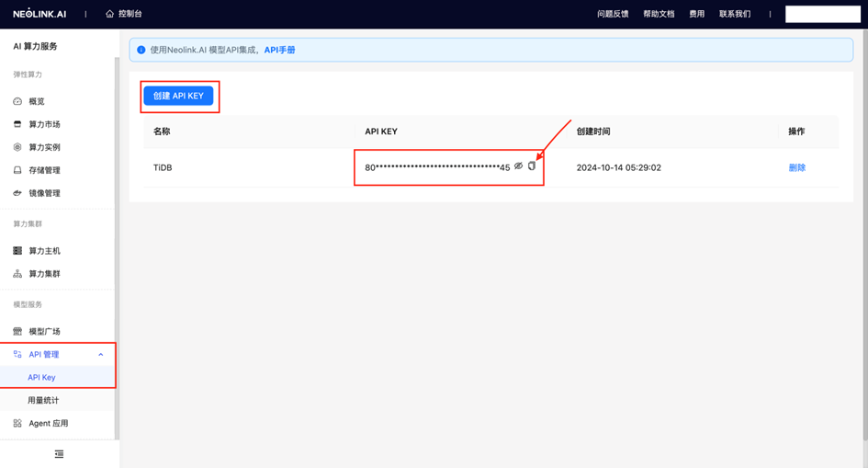
Task: Click the 操作 column header
Action: pos(796,131)
